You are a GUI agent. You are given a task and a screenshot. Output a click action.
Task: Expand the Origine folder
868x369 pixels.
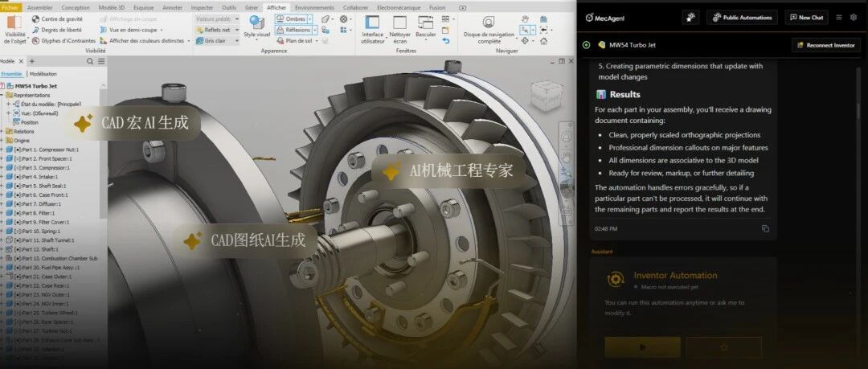pos(2,141)
